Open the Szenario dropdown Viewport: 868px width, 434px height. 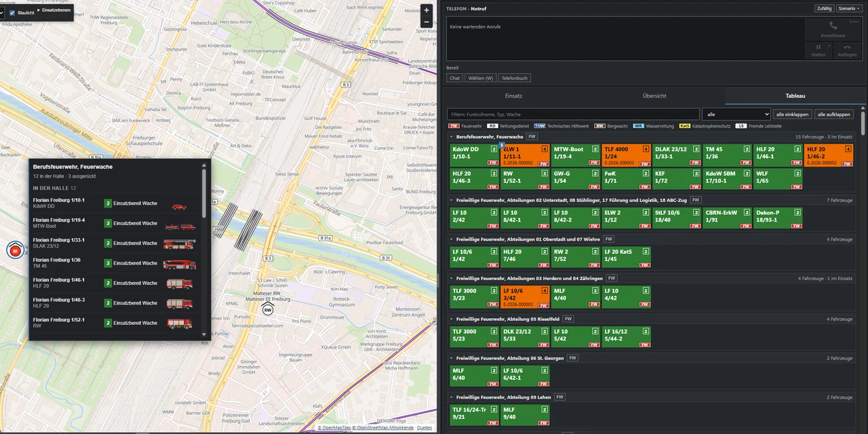848,8
